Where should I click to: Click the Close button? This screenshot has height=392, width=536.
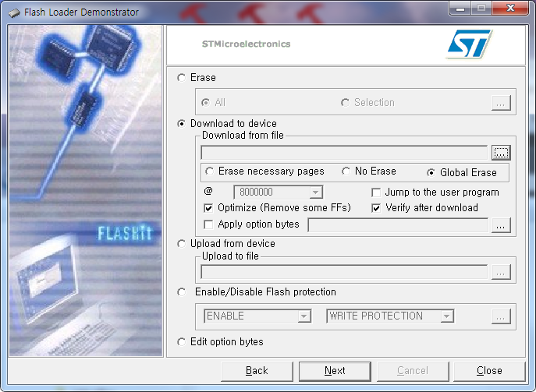pyautogui.click(x=489, y=371)
